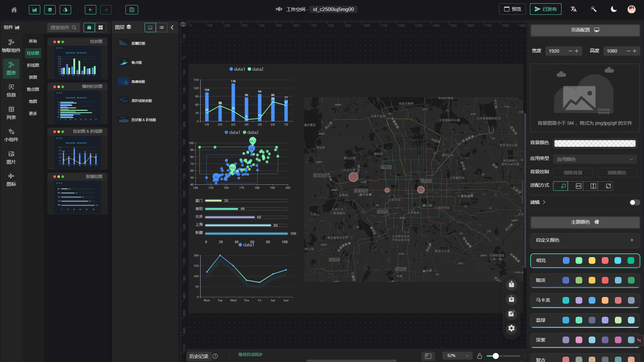Open the 52% zoom level dropdown
Screen dimensions: 644x362
pyautogui.click(x=457, y=356)
